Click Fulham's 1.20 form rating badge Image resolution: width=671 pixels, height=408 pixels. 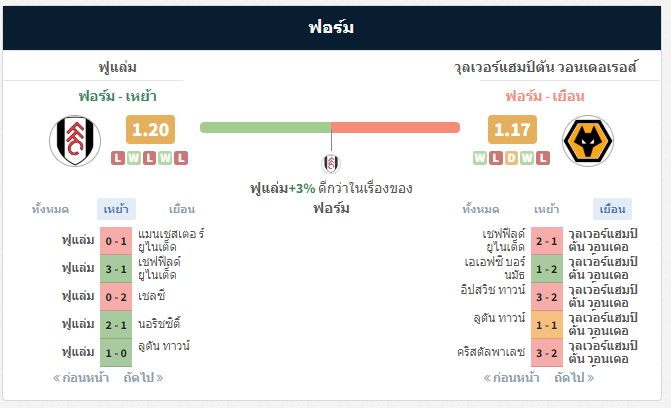tap(150, 129)
